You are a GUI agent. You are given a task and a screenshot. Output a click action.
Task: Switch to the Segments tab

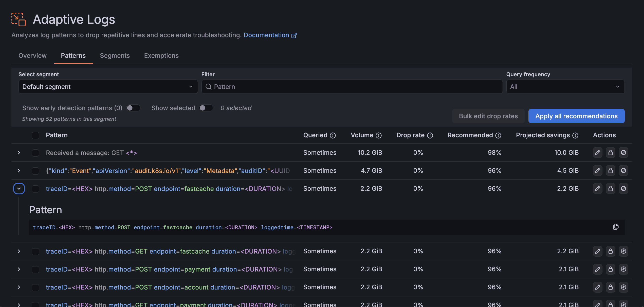[115, 55]
